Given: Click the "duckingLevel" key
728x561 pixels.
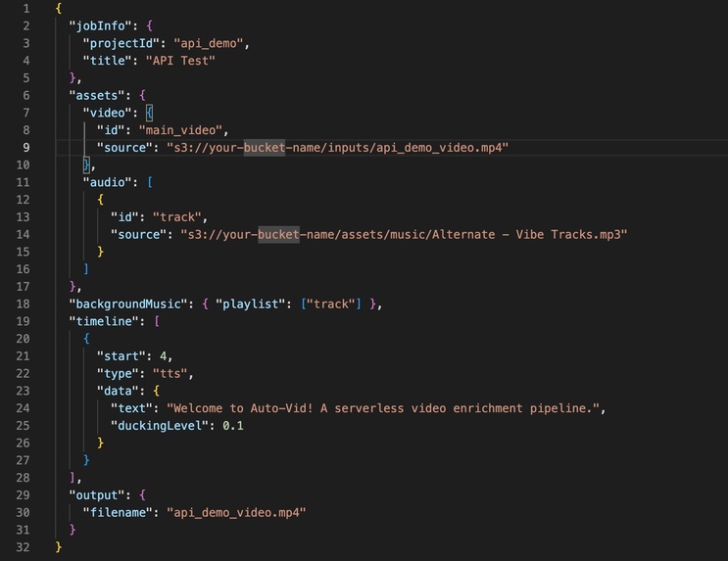Looking at the screenshot, I should pos(160,426).
